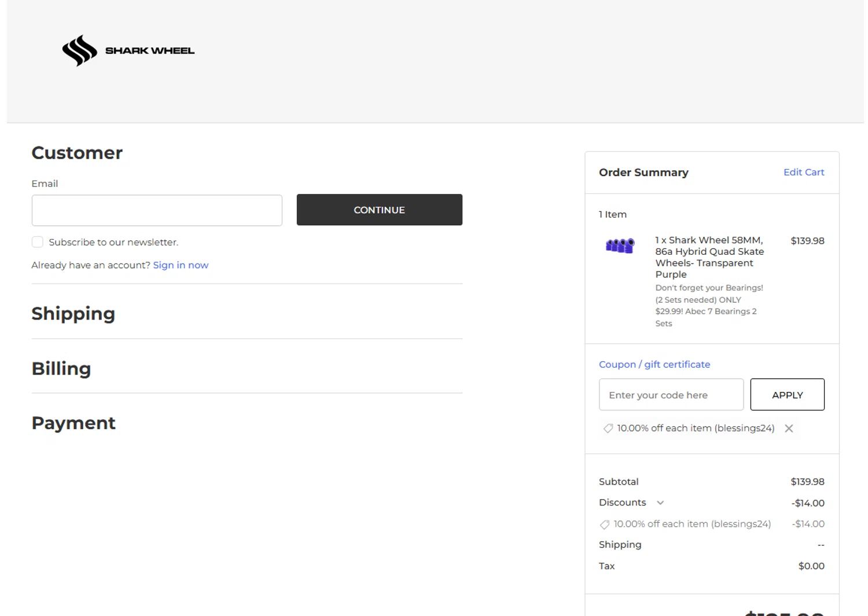Collapse the Discounts chevron
Image resolution: width=868 pixels, height=616 pixels.
coord(660,503)
